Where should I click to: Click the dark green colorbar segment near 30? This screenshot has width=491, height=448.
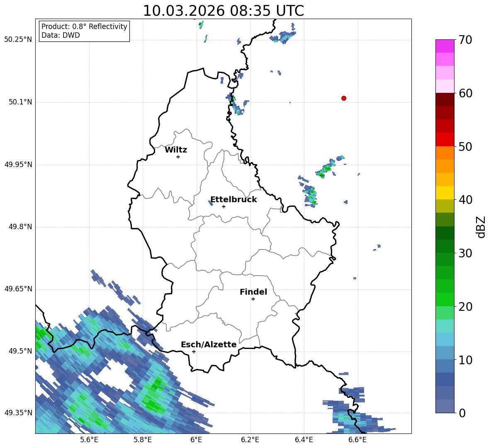click(445, 246)
